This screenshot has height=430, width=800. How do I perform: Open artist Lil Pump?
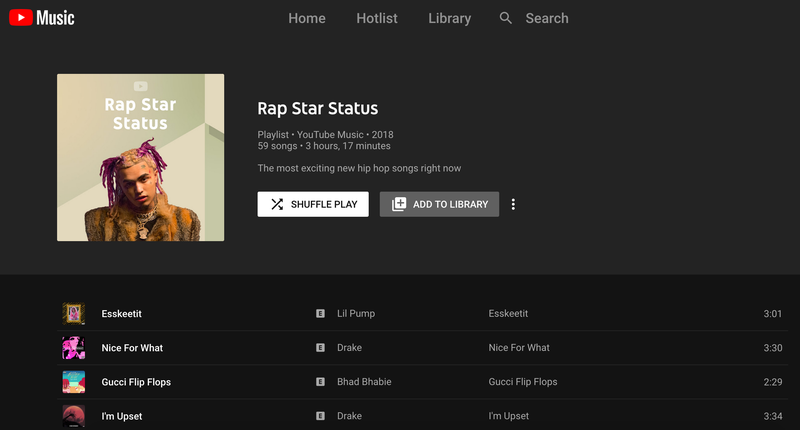coord(356,313)
